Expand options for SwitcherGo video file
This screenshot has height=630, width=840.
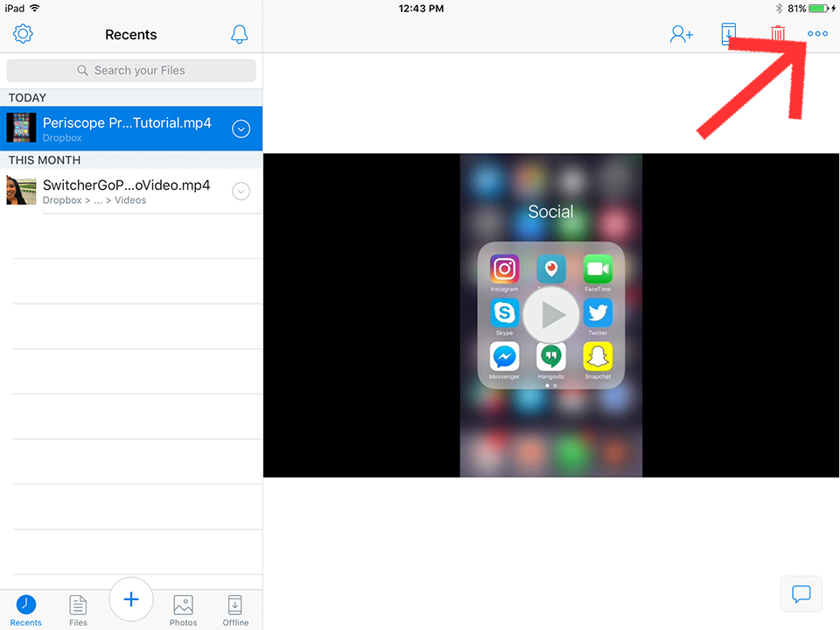tap(241, 192)
